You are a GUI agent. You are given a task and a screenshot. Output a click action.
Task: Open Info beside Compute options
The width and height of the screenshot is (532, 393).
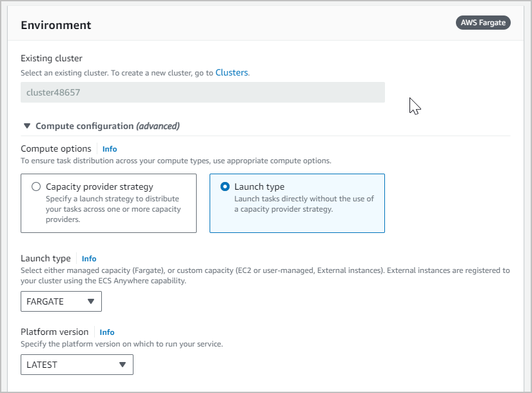(110, 149)
